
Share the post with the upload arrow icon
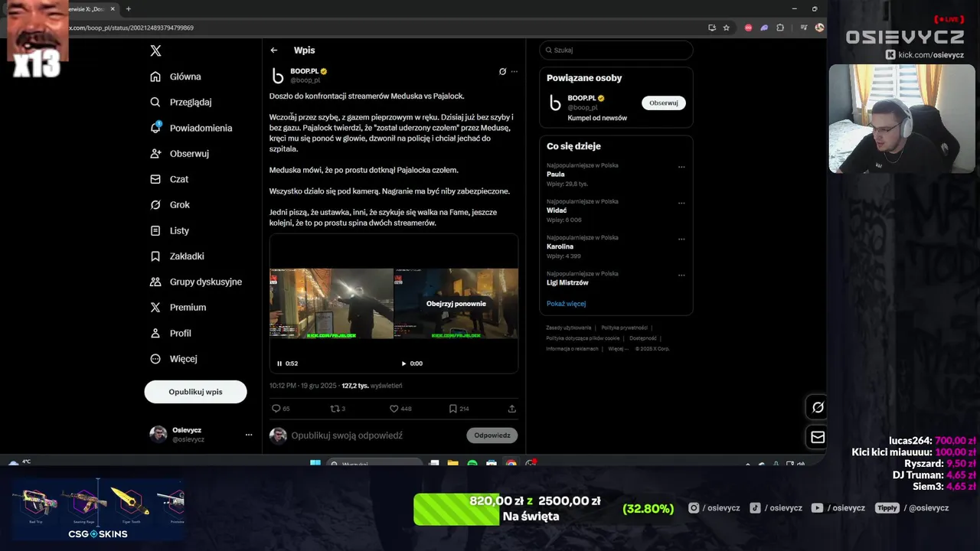(x=512, y=409)
